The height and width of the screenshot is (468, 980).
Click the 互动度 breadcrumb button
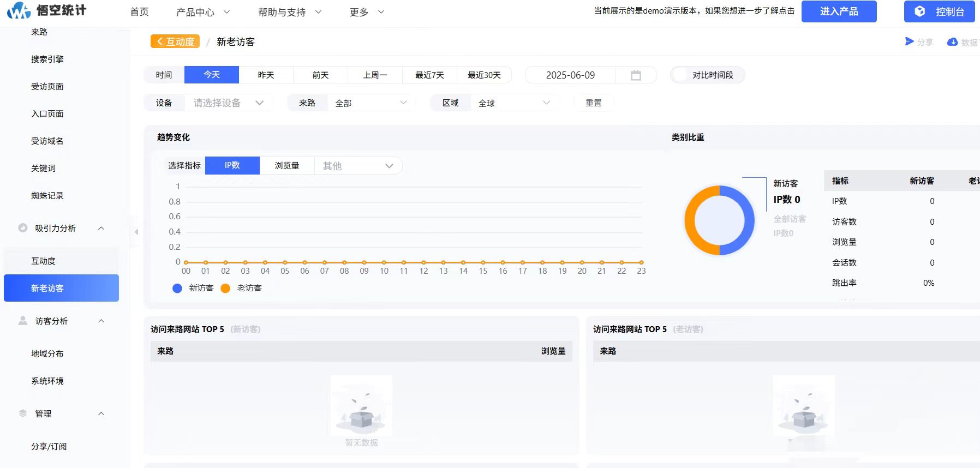pos(175,41)
